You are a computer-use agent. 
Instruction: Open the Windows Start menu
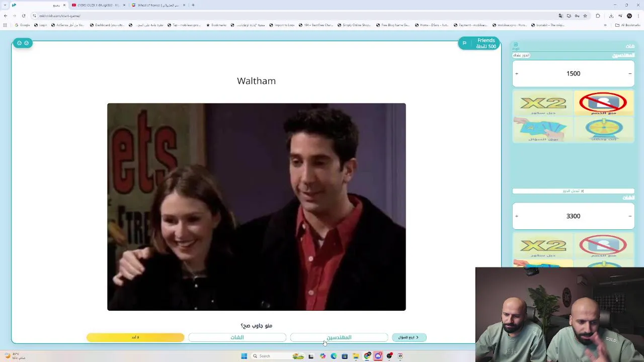click(244, 356)
